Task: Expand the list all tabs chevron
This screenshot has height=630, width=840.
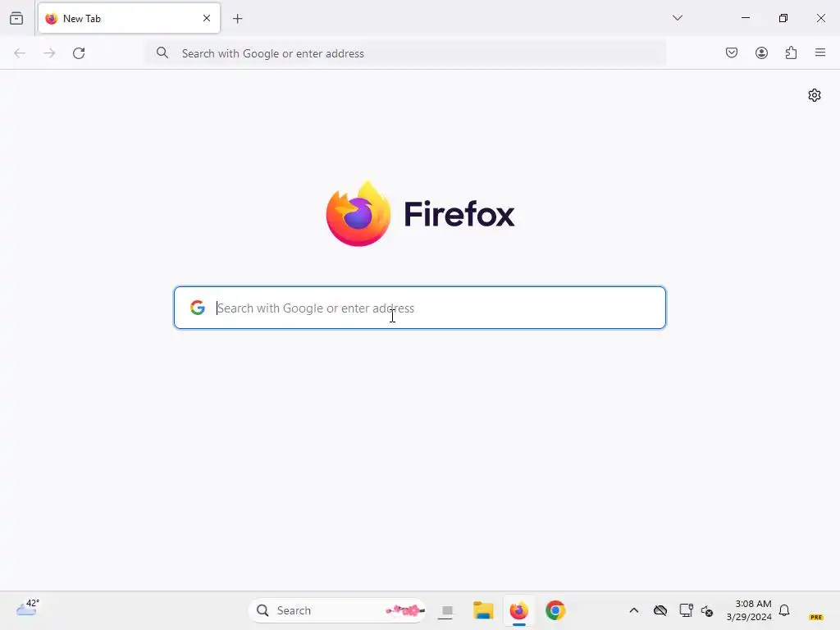Action: tap(677, 18)
